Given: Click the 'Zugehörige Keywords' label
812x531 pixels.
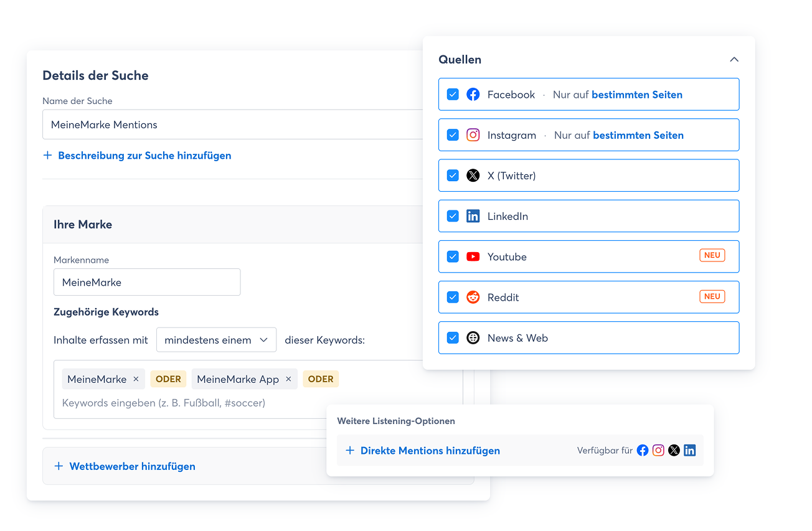Looking at the screenshot, I should 106,312.
